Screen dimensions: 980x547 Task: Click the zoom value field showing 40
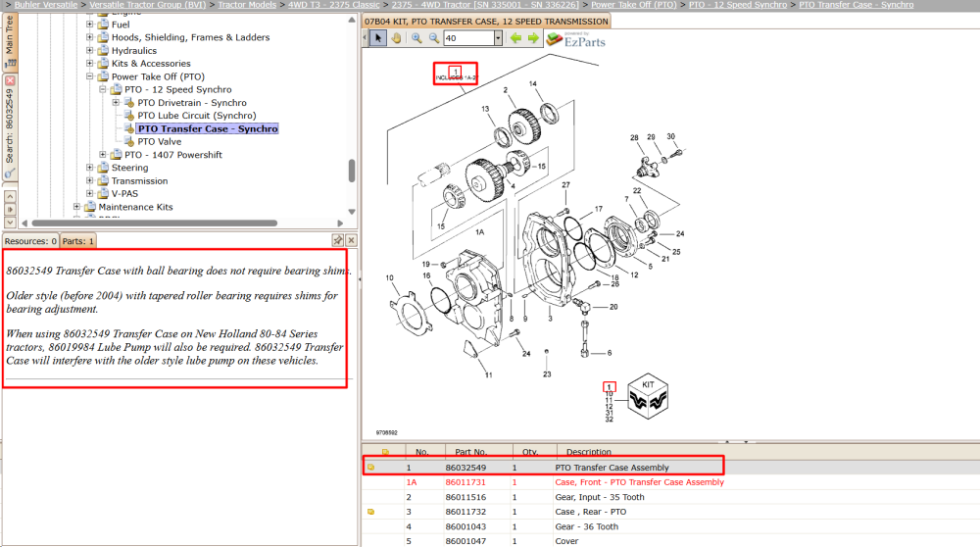[468, 38]
